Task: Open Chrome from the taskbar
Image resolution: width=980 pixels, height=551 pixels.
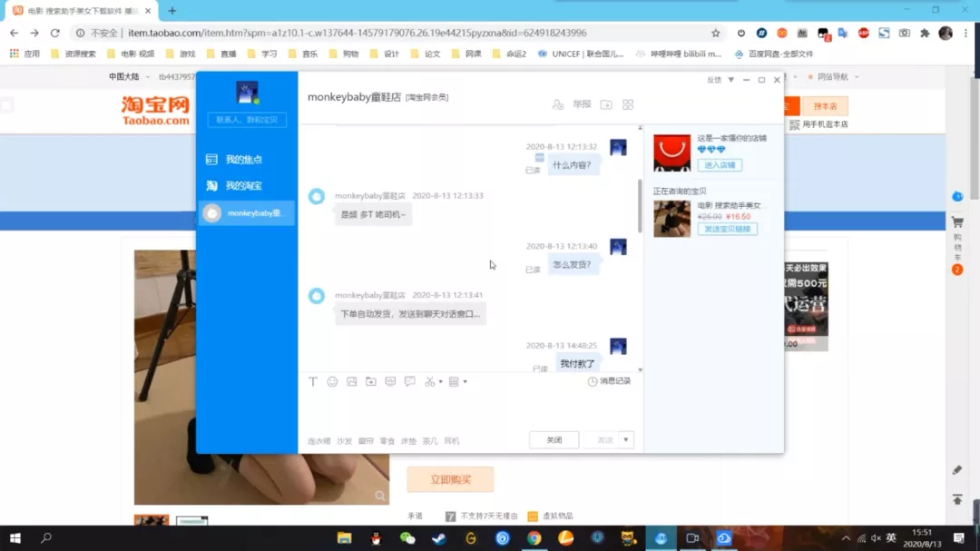Action: [534, 538]
